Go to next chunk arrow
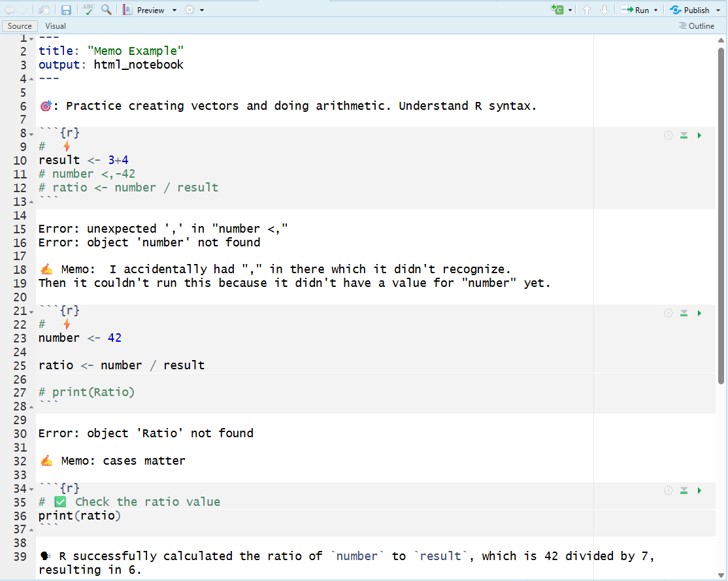 [604, 10]
